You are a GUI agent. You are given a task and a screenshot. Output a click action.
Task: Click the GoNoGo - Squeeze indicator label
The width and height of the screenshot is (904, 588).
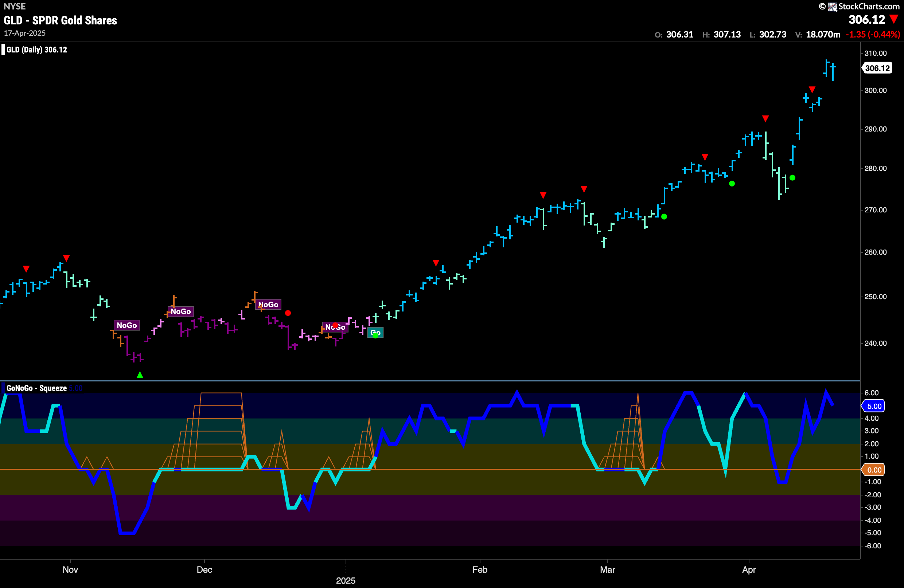click(x=36, y=388)
